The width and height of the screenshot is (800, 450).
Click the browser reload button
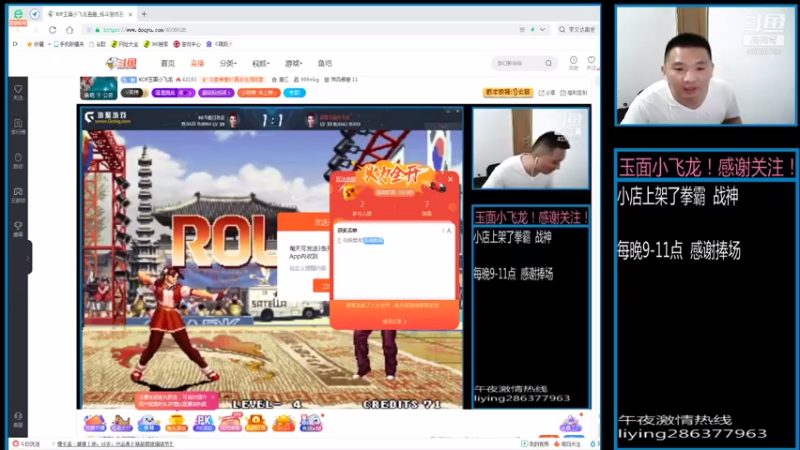coord(53,30)
